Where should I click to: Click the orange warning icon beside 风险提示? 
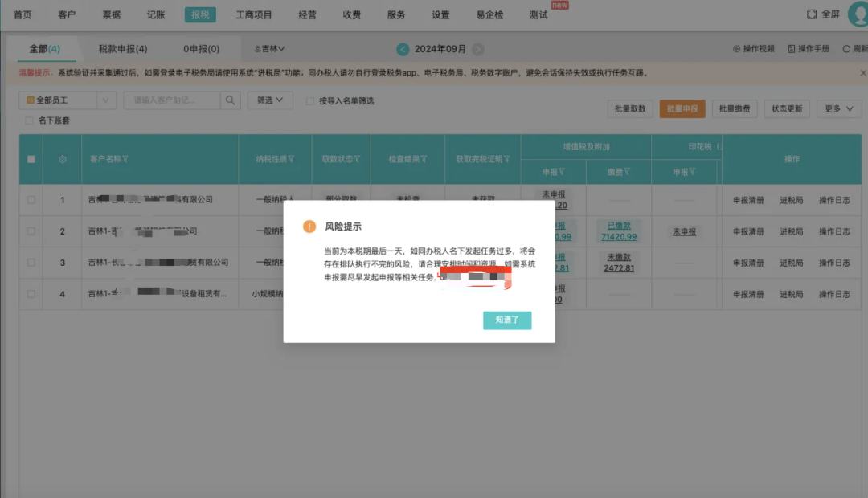coord(309,227)
